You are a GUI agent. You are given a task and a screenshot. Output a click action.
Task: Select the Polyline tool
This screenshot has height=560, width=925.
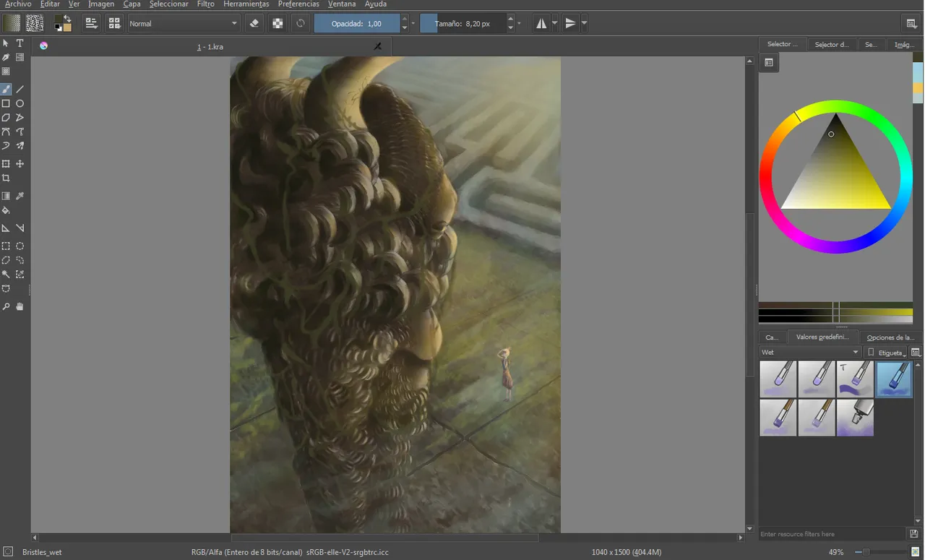[x=20, y=118]
